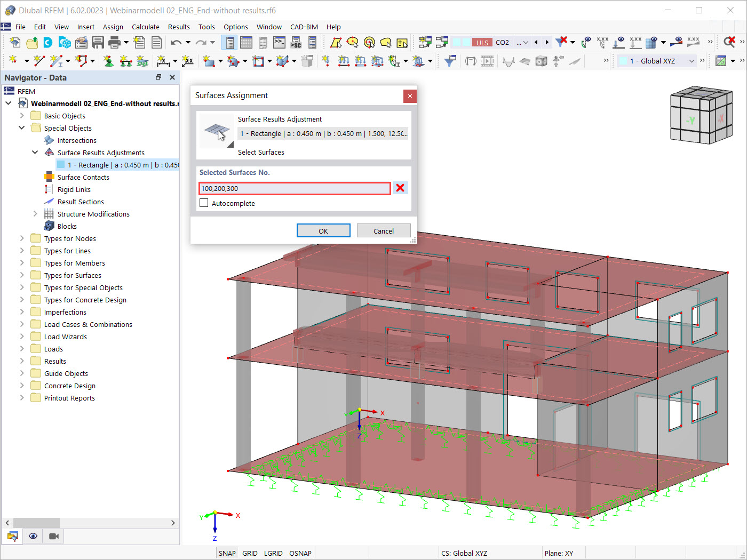This screenshot has width=747, height=560.
Task: Click the zoom cancel magnifier icon
Action: tap(729, 42)
